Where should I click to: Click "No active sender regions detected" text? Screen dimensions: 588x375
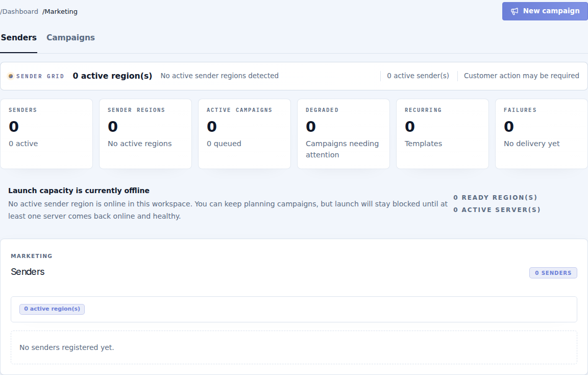pyautogui.click(x=219, y=76)
